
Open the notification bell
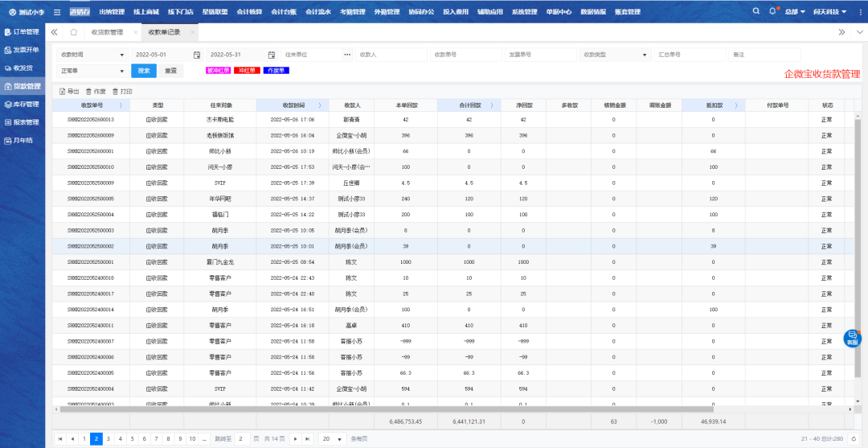pos(772,12)
